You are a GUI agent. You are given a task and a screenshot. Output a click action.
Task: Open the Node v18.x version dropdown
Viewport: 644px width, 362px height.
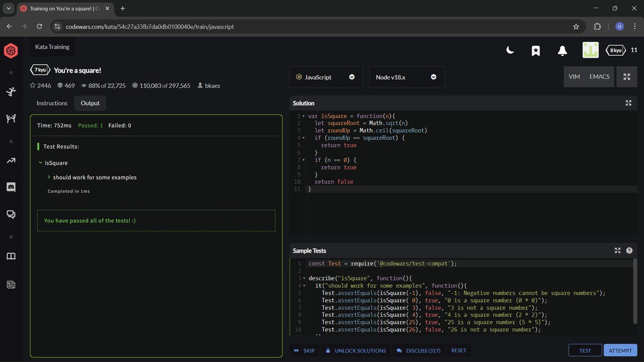click(406, 77)
